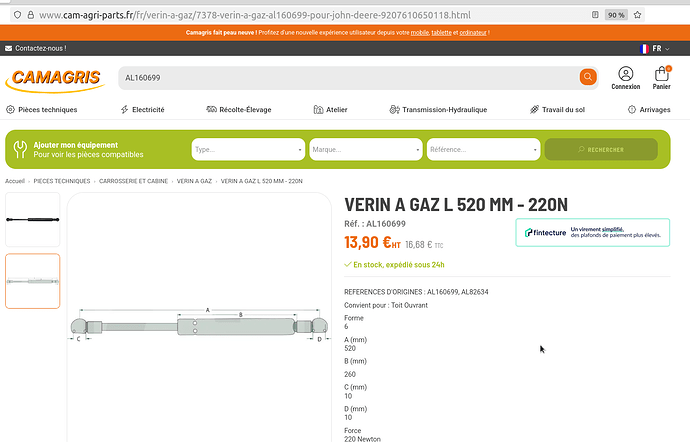Click the RECHERCHER button
The width and height of the screenshot is (690, 442).
coord(601,149)
